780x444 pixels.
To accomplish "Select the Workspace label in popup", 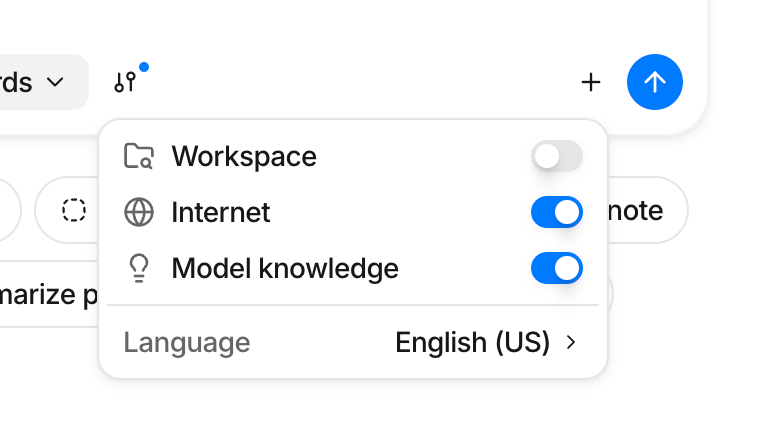I will (x=244, y=156).
